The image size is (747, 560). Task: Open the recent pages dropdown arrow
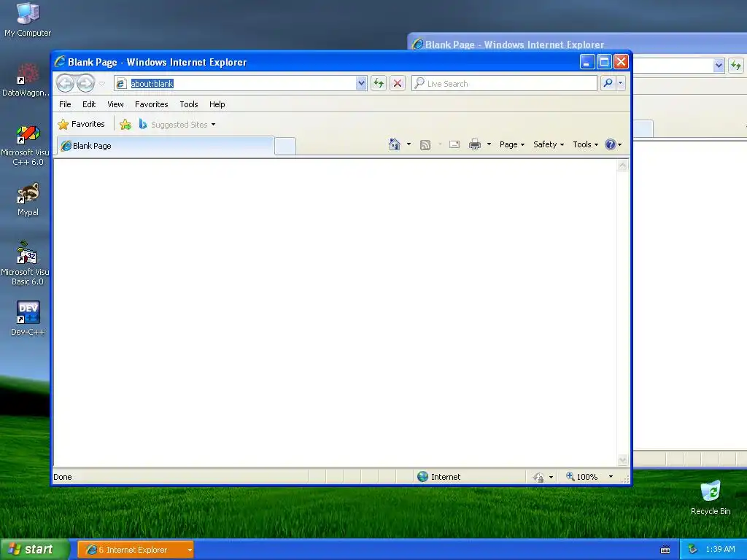click(x=101, y=84)
